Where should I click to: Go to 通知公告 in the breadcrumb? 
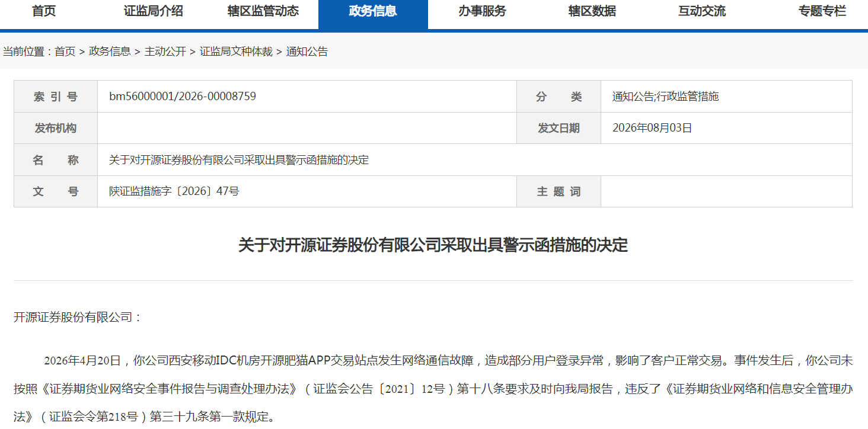[307, 52]
